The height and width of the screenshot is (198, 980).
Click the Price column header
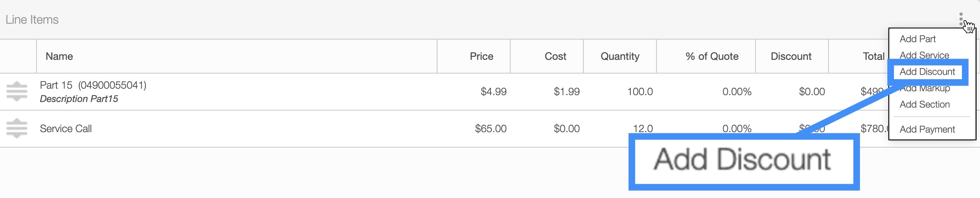click(481, 56)
